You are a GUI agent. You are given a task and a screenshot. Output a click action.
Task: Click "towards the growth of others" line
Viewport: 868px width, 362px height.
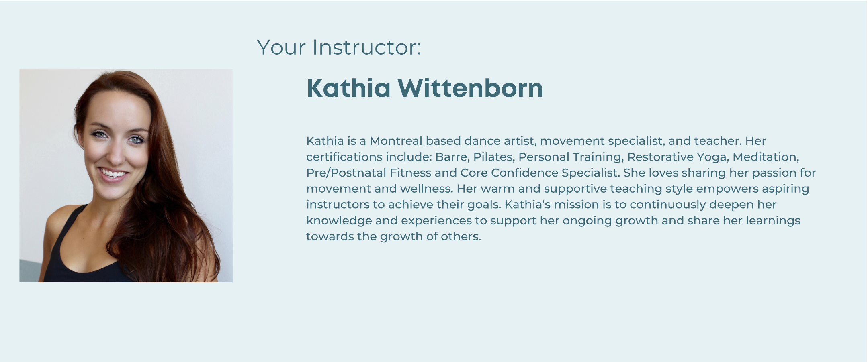[393, 236]
